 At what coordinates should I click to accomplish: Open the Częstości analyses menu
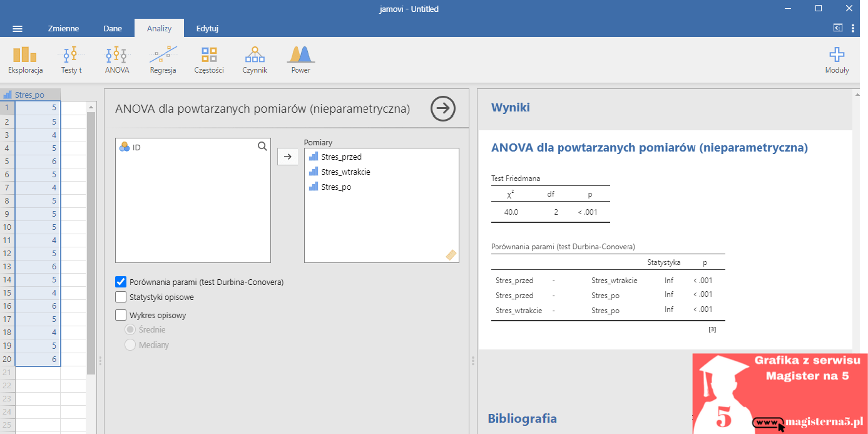click(209, 60)
